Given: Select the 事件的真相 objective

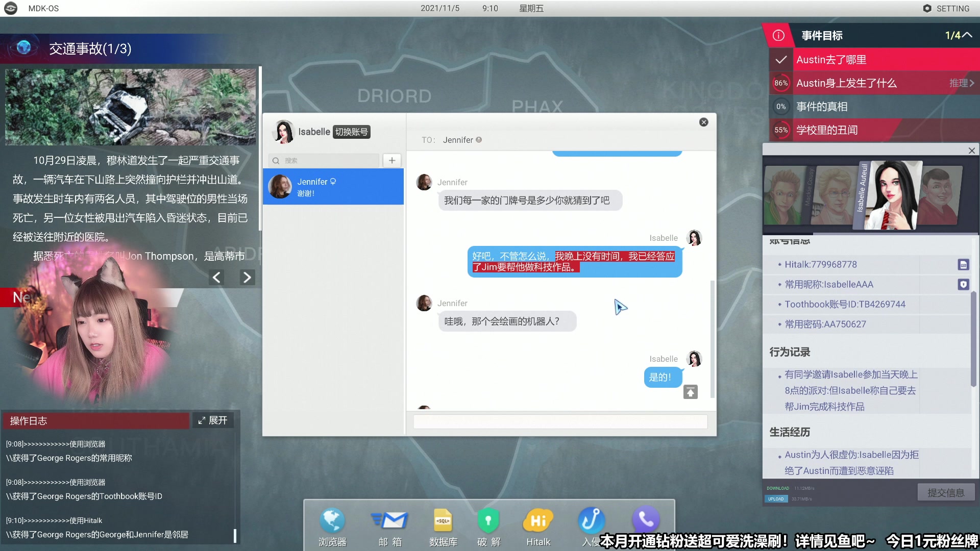Looking at the screenshot, I should coord(874,106).
